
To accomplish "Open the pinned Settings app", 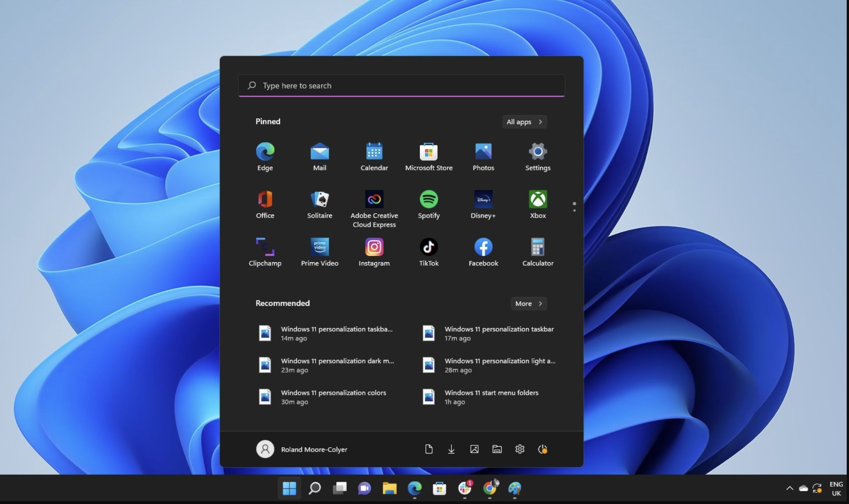I will (x=538, y=157).
